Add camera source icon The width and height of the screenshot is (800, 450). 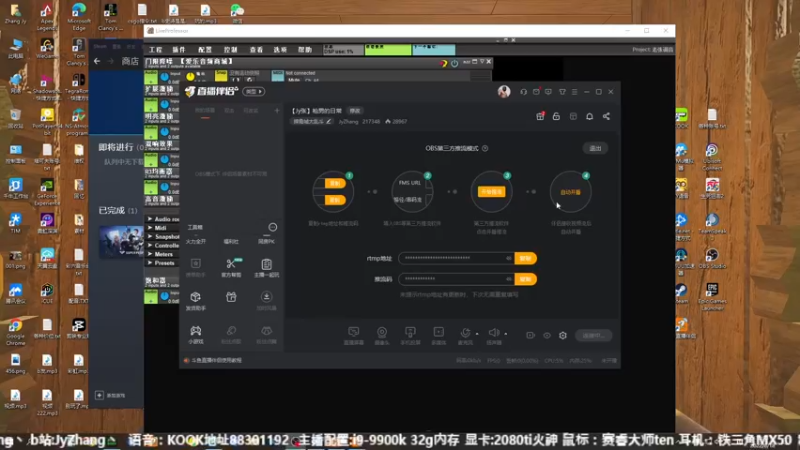(382, 332)
